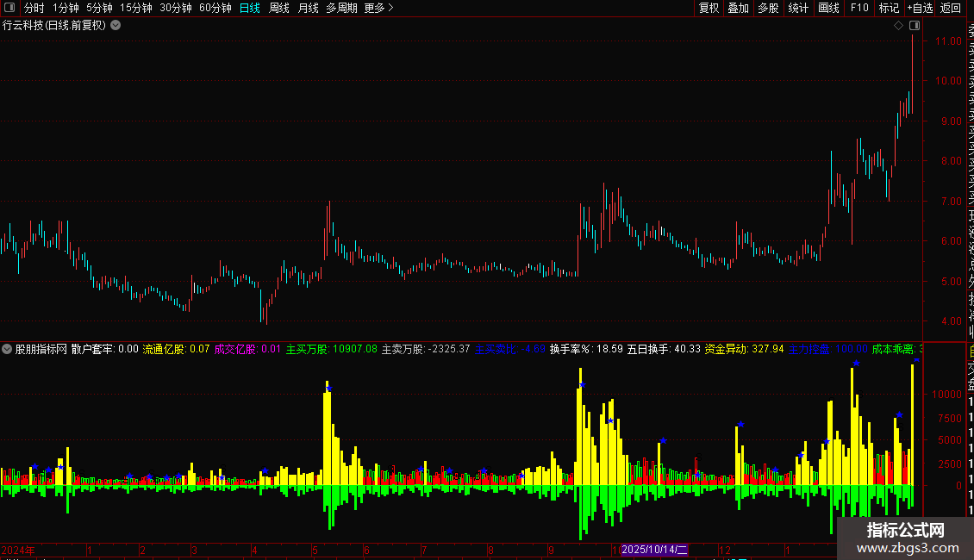
Task: Click the 散户套牢: 0.00 value
Action: click(105, 349)
